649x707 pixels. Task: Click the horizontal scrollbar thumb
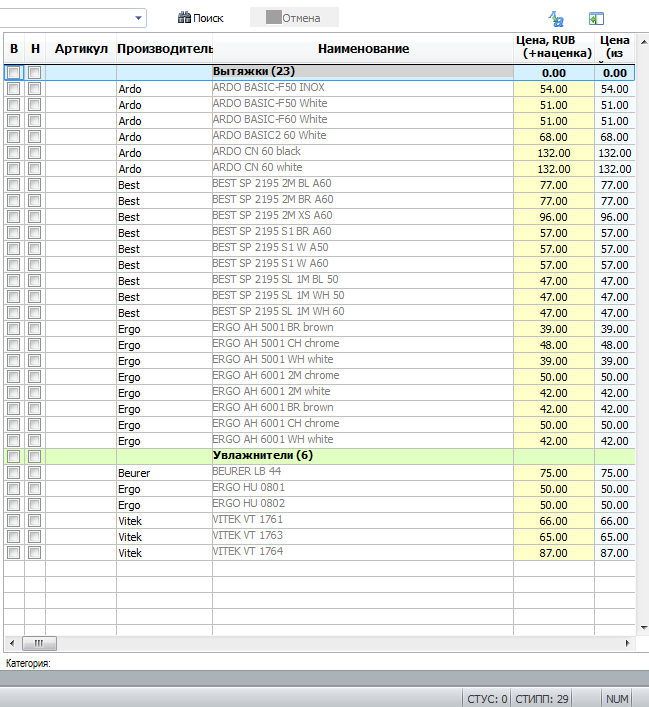tap(39, 643)
